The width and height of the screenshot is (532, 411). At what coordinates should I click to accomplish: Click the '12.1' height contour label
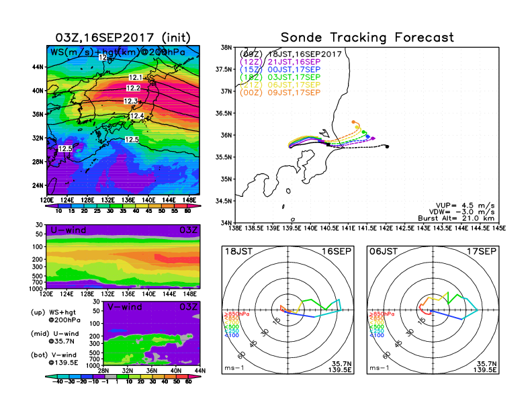[136, 78]
